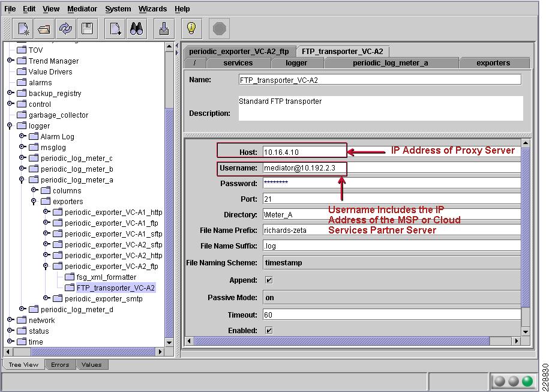Click the green status light indicator

527,381
